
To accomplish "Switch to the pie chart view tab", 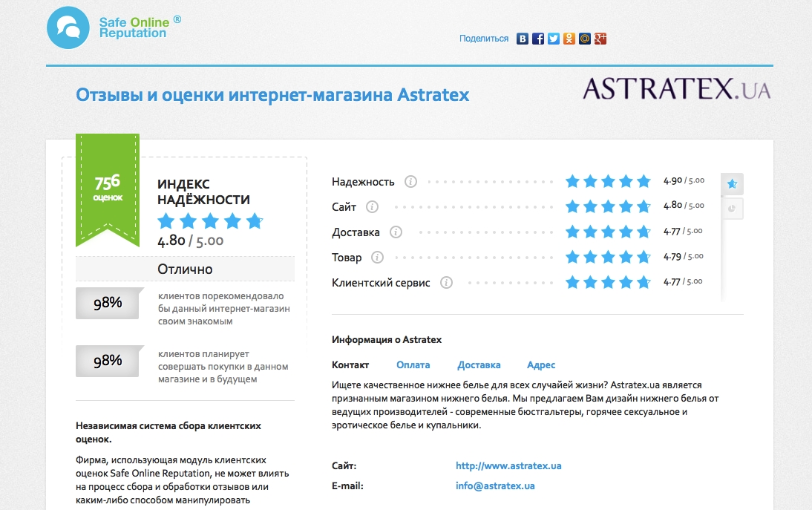I will (732, 209).
